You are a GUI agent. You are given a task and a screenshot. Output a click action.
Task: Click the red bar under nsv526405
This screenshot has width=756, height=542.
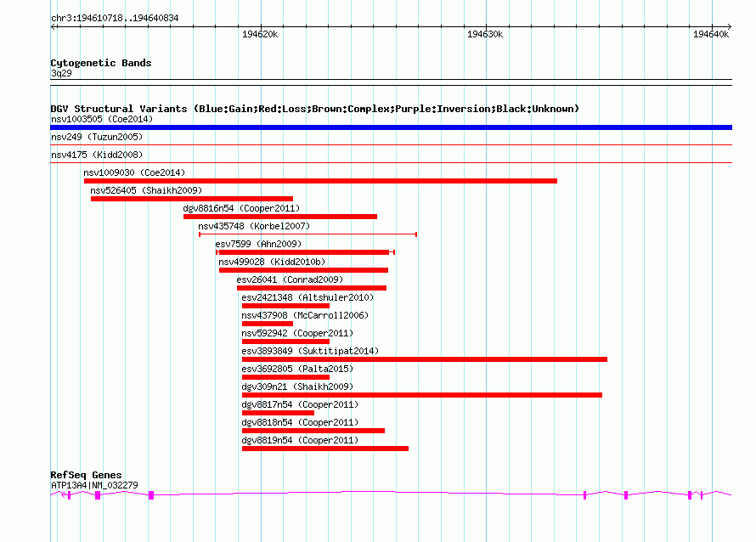point(192,199)
